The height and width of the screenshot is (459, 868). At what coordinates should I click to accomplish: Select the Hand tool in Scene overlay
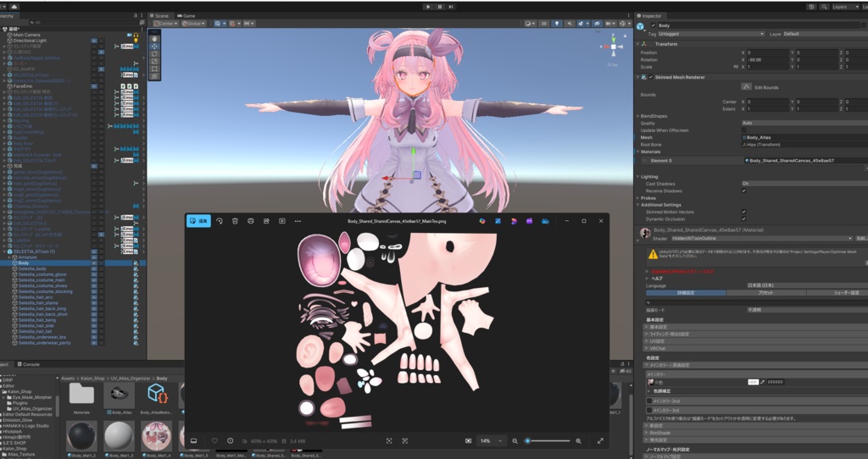click(x=155, y=39)
